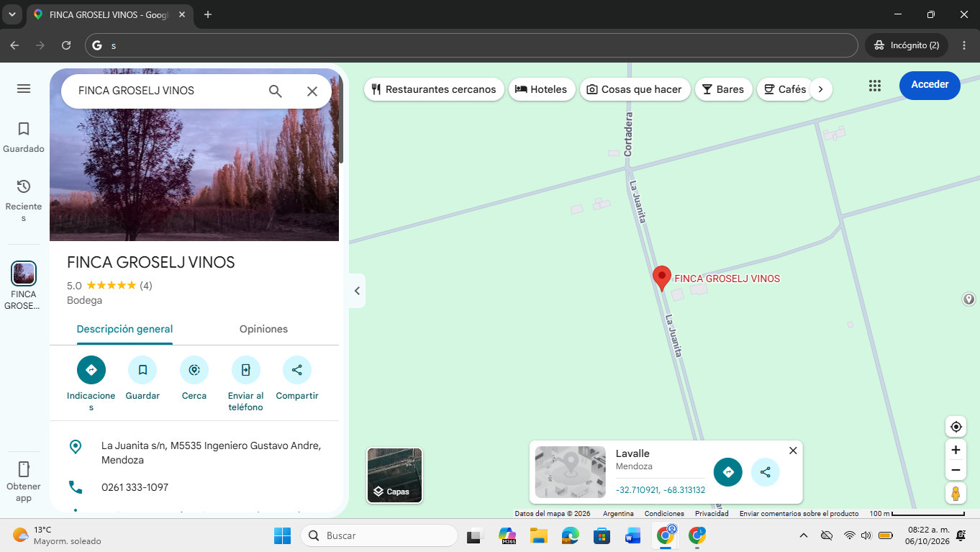The width and height of the screenshot is (980, 552).
Task: Send the place via Enviar al teléfono
Action: [246, 370]
